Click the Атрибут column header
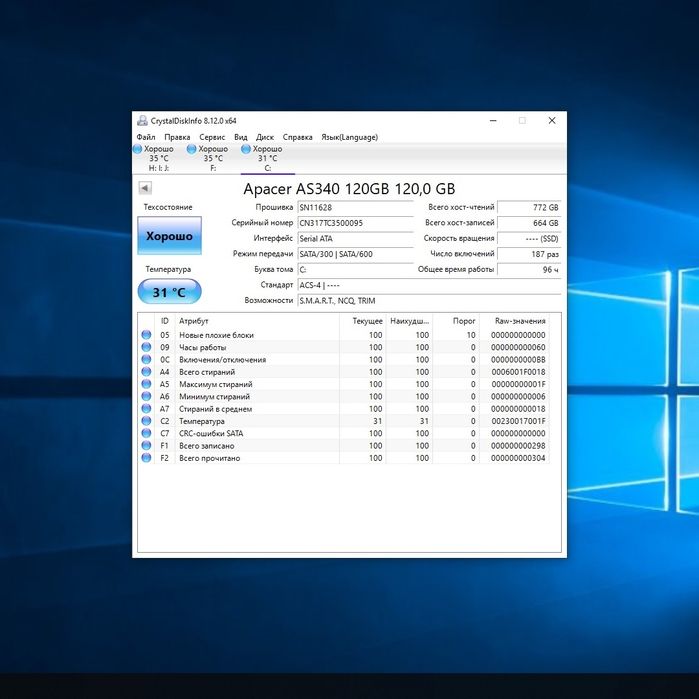699x699 pixels. click(x=194, y=321)
